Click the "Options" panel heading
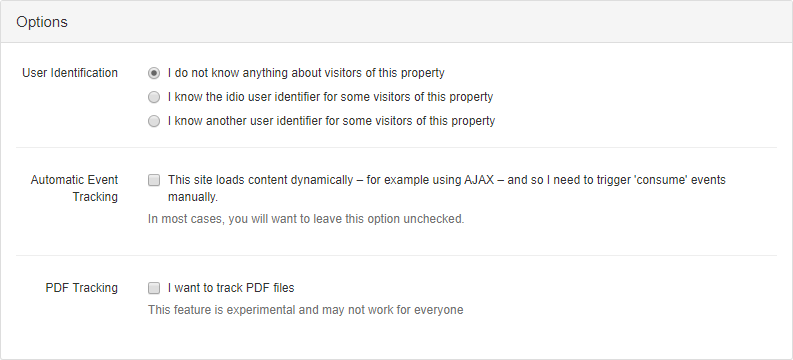The image size is (793, 360). pyautogui.click(x=42, y=22)
